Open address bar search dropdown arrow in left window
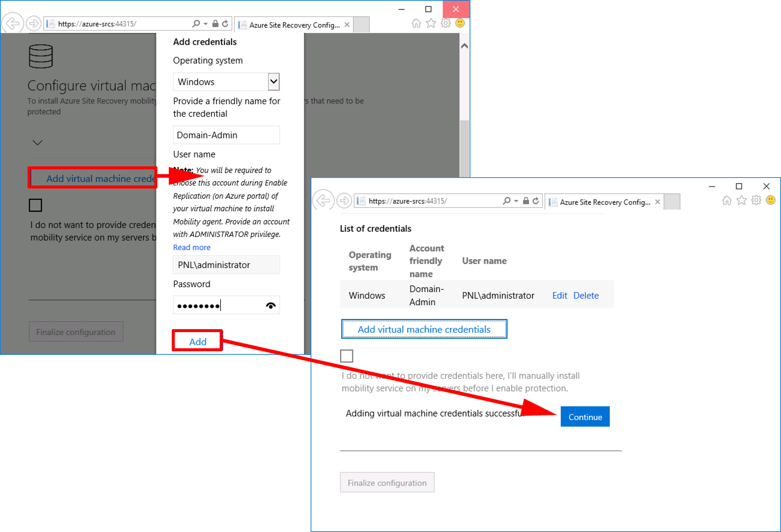781x532 pixels. [x=205, y=24]
